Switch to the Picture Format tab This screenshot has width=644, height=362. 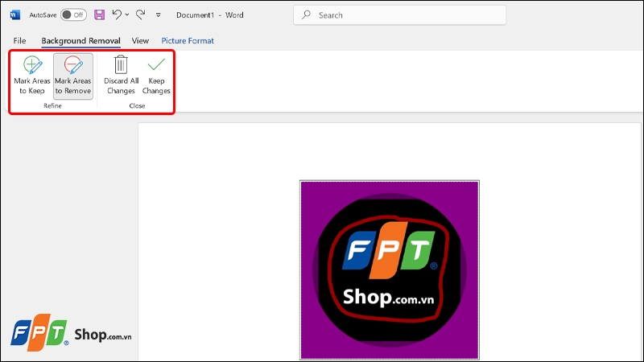click(188, 41)
